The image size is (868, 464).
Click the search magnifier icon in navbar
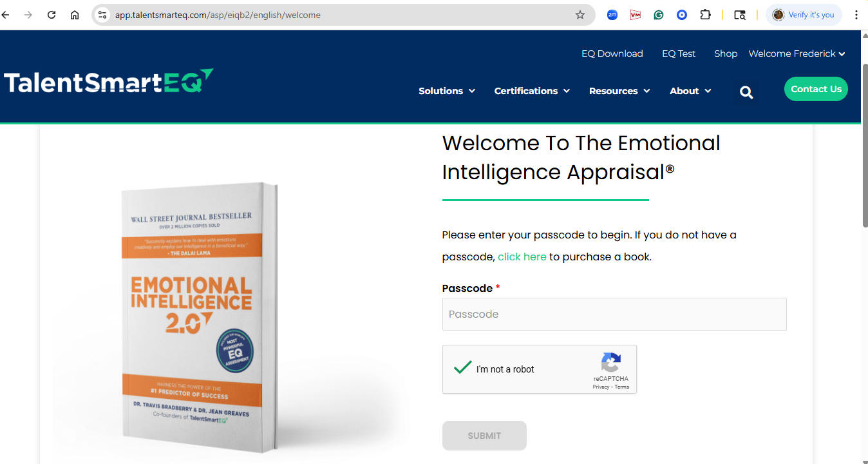(x=746, y=92)
